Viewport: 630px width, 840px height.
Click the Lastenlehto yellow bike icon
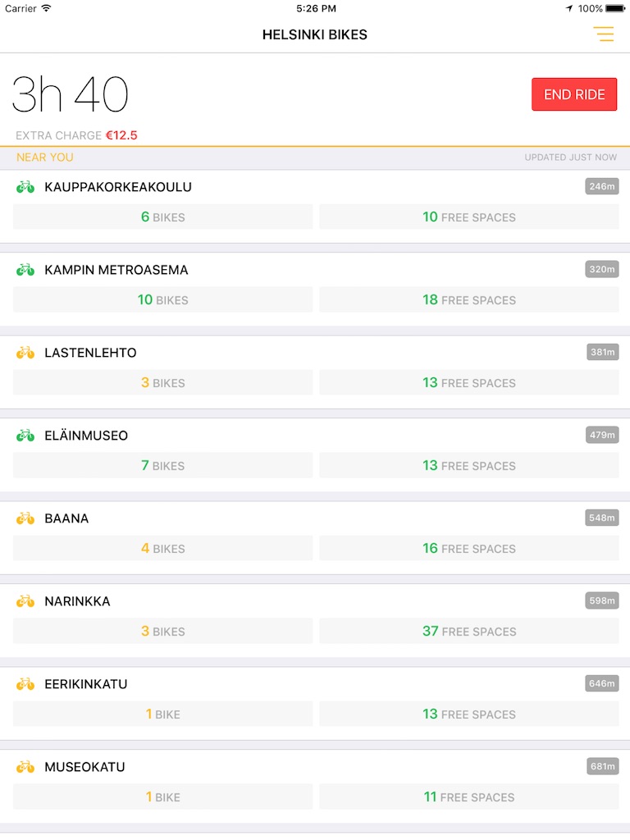pyautogui.click(x=25, y=353)
